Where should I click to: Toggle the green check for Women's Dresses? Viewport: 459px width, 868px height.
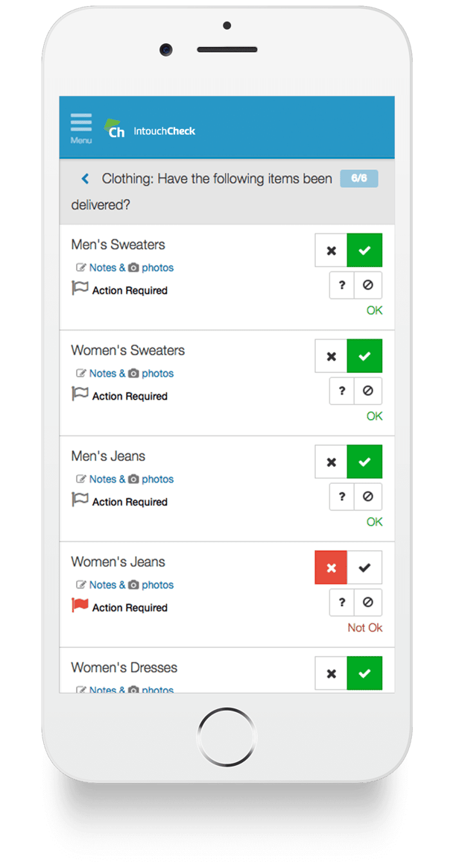(365, 674)
